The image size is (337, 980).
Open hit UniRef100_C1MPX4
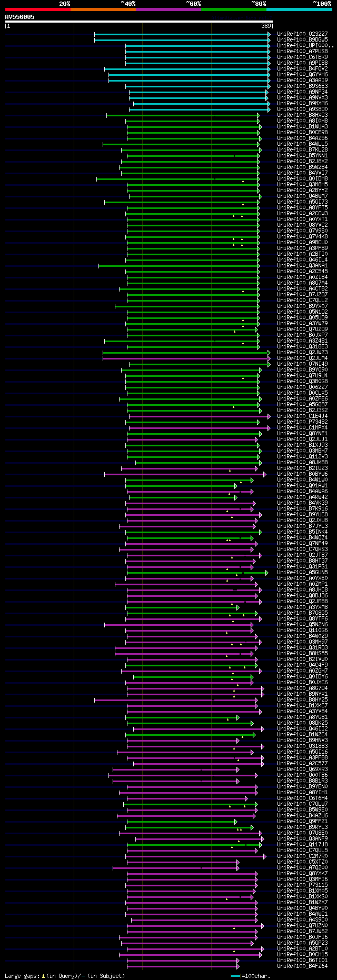[x=302, y=427]
